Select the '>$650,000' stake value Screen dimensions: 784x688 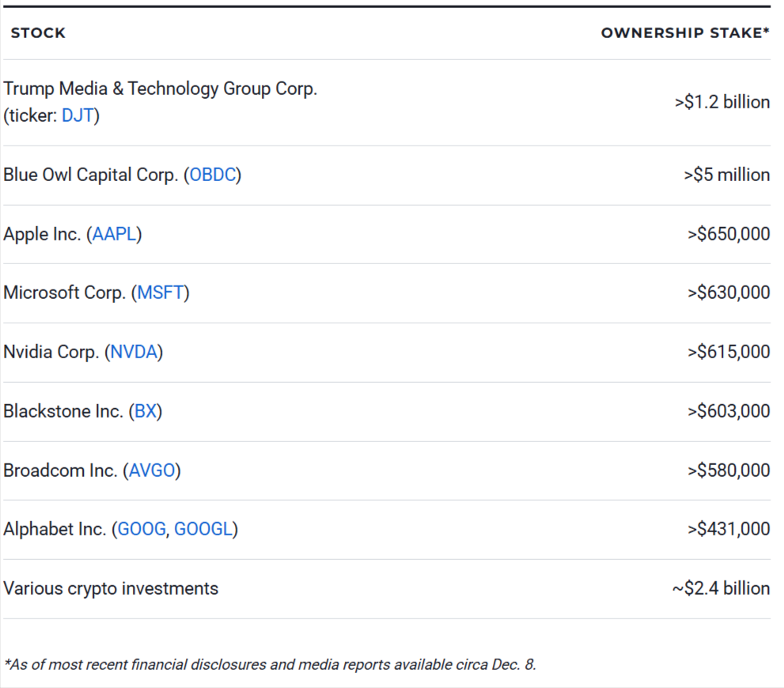pos(729,234)
